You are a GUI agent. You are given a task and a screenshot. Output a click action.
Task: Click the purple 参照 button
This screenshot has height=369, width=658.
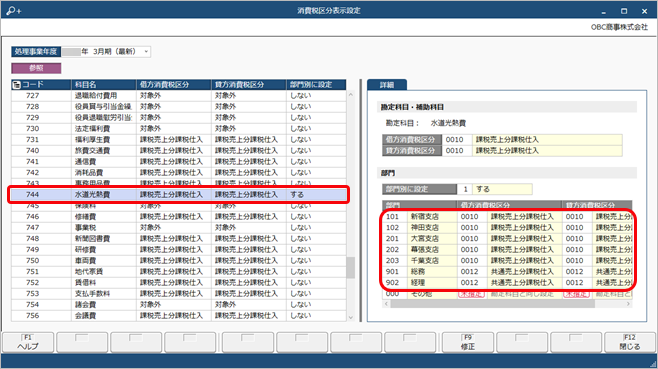36,68
